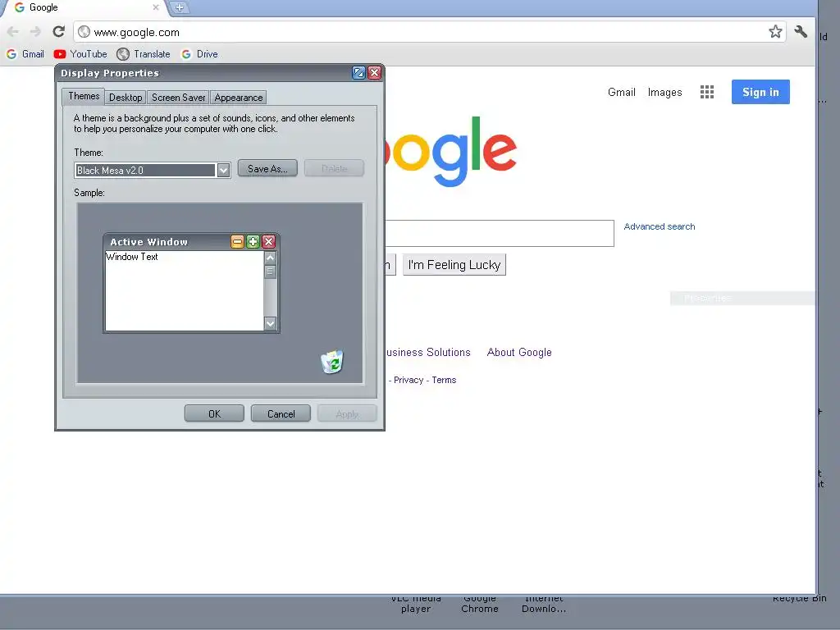840x630 pixels.
Task: Click the Save As... button
Action: (x=267, y=168)
